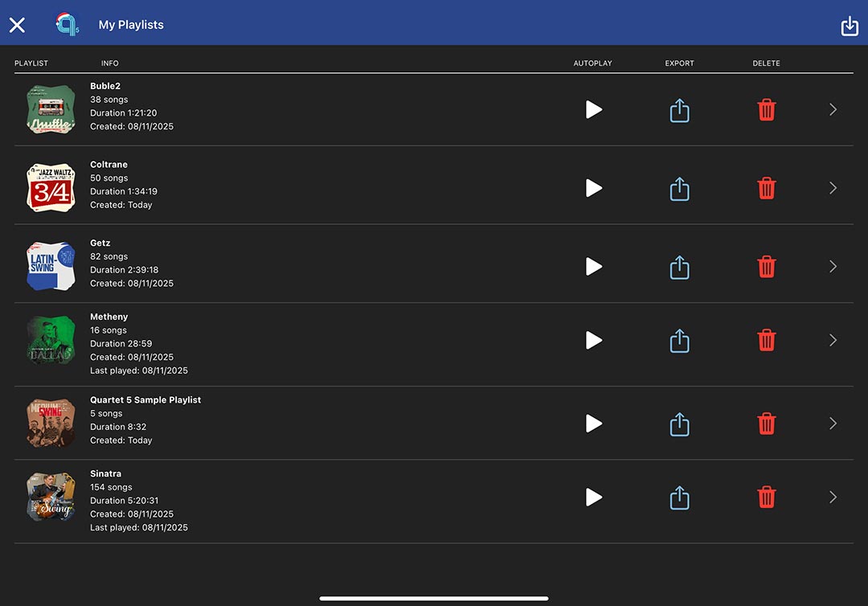Open Coltrane playlist details chevron

pyautogui.click(x=833, y=188)
